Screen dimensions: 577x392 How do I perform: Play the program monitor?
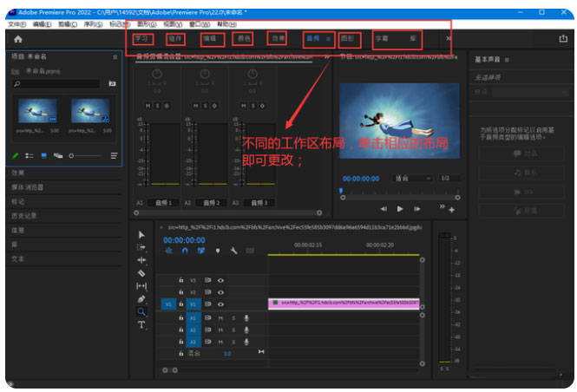click(x=400, y=209)
